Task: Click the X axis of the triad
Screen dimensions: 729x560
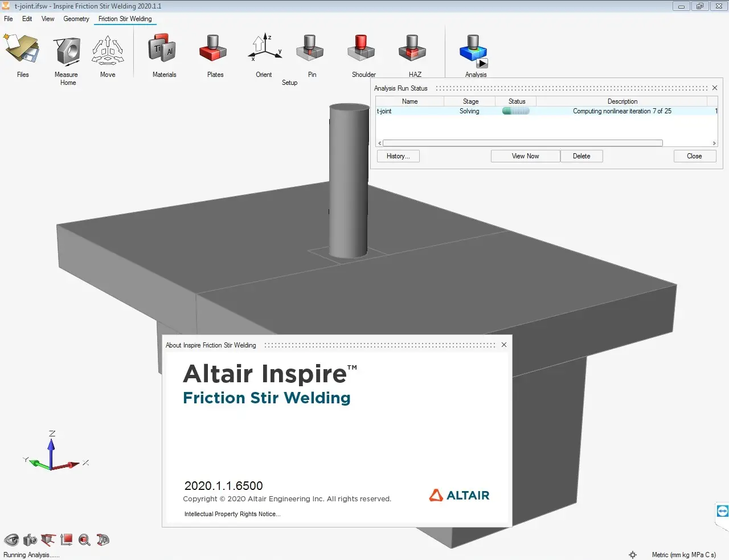Action: [x=69, y=465]
